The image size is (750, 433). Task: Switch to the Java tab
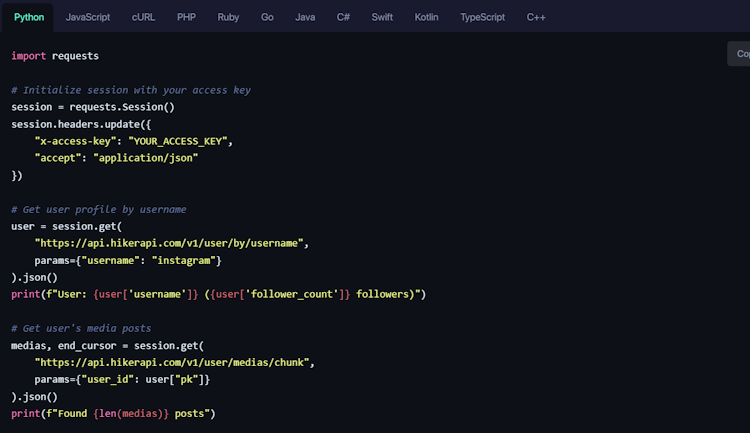coord(305,18)
